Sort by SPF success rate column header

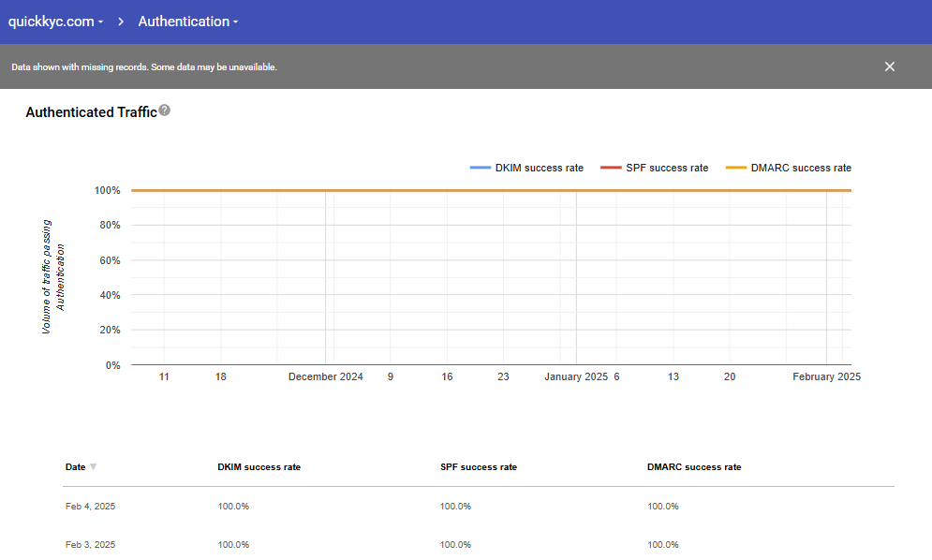[478, 466]
